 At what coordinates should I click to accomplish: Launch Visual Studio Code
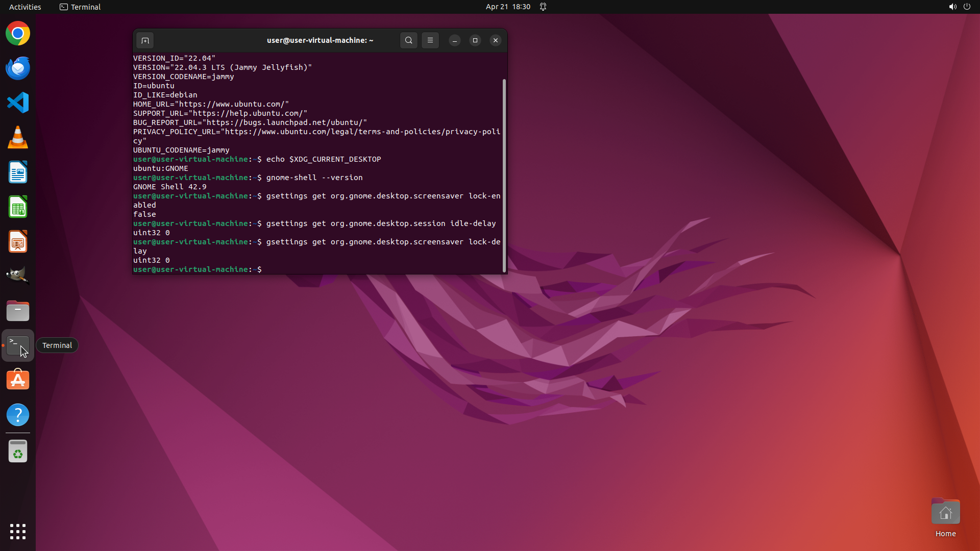tap(18, 103)
